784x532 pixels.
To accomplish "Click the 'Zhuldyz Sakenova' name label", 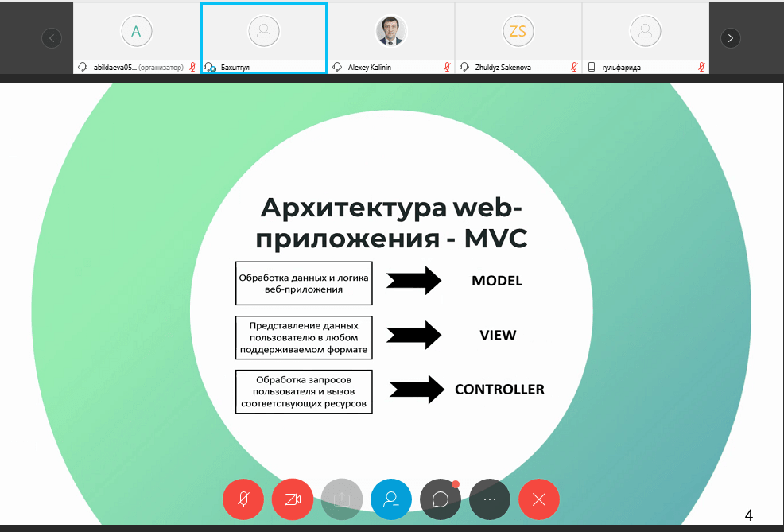I will [x=503, y=67].
